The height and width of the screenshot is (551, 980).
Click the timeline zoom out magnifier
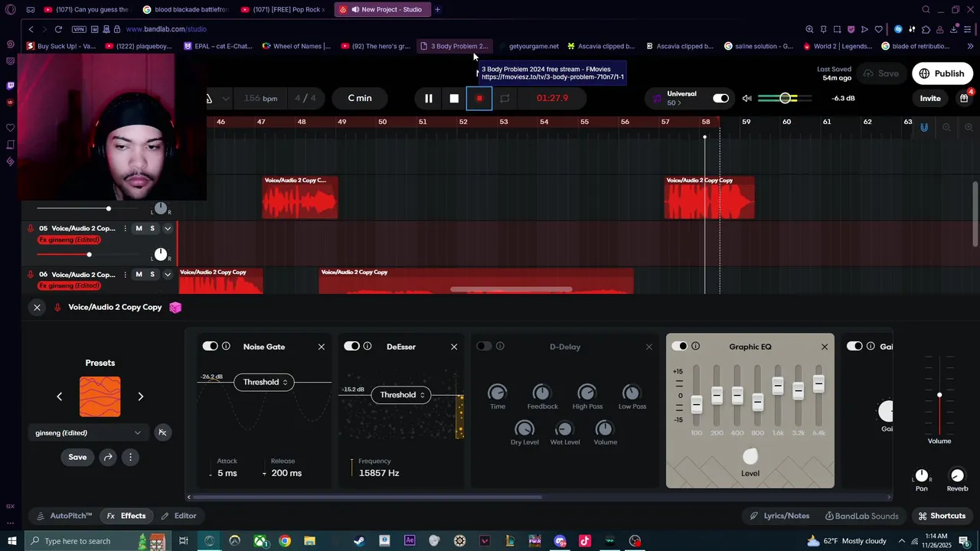[946, 127]
